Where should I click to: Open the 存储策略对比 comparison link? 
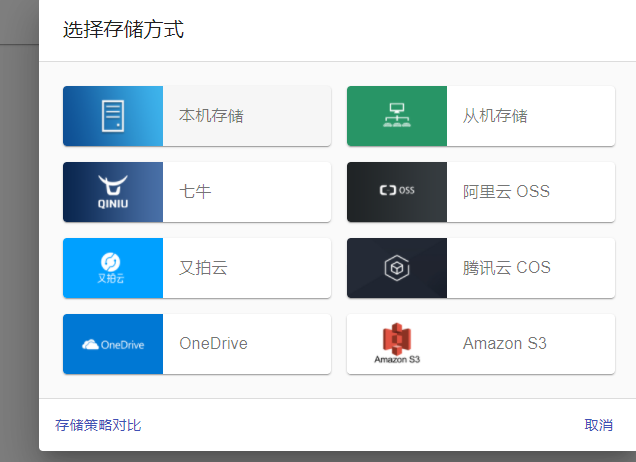(x=98, y=425)
